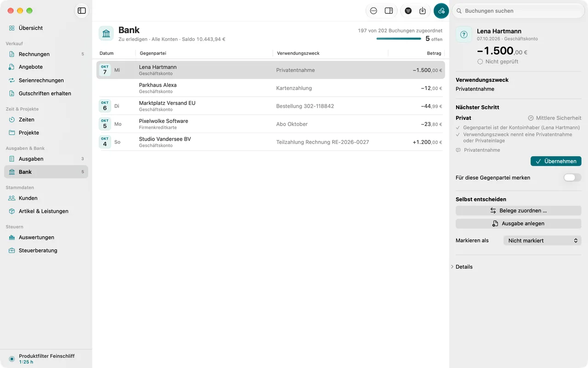Image resolution: width=588 pixels, height=368 pixels.
Task: Open the 'Markieren als' dropdown
Action: [x=543, y=241]
